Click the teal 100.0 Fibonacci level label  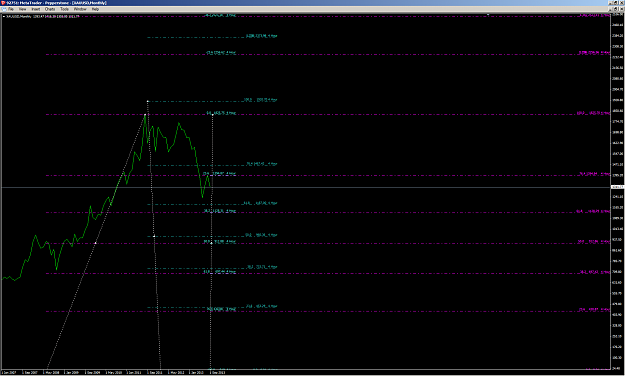point(260,100)
